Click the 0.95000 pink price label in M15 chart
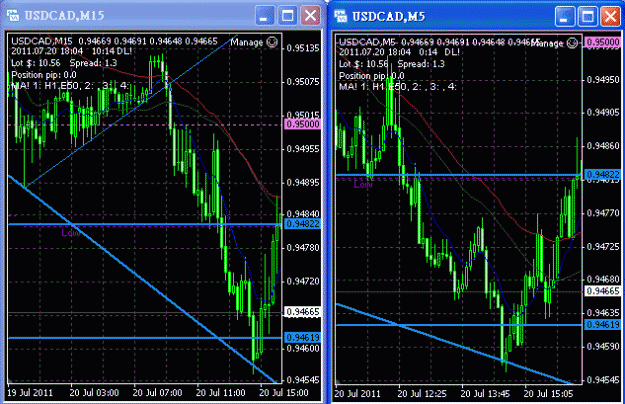The image size is (625, 404). tap(303, 124)
